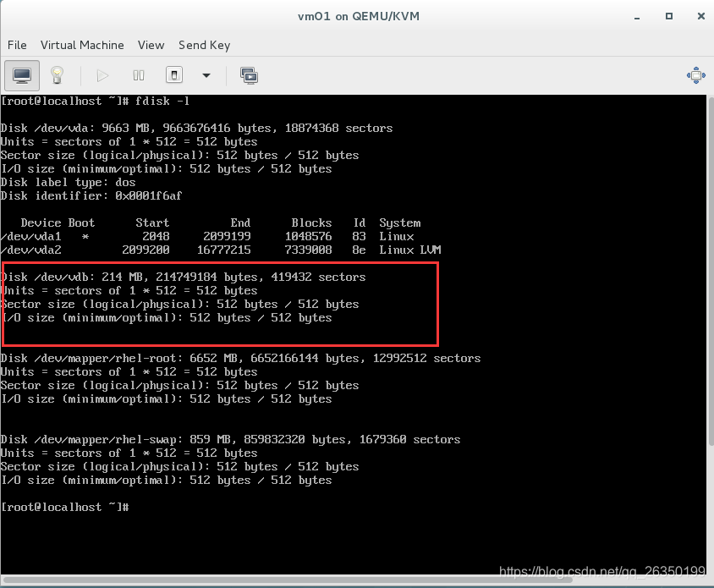This screenshot has width=714, height=588.
Task: Click the last '[root@localhost ~]#' prompt
Action: (x=65, y=508)
